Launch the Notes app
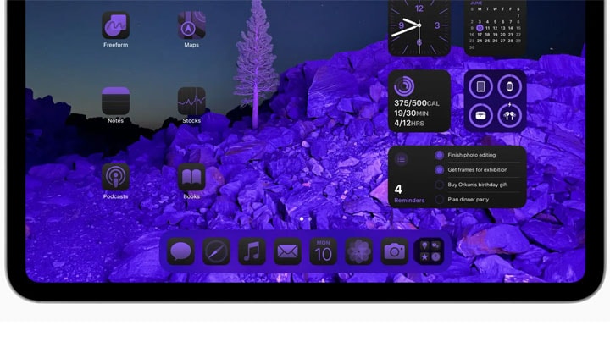The height and width of the screenshot is (364, 610). pos(115,101)
